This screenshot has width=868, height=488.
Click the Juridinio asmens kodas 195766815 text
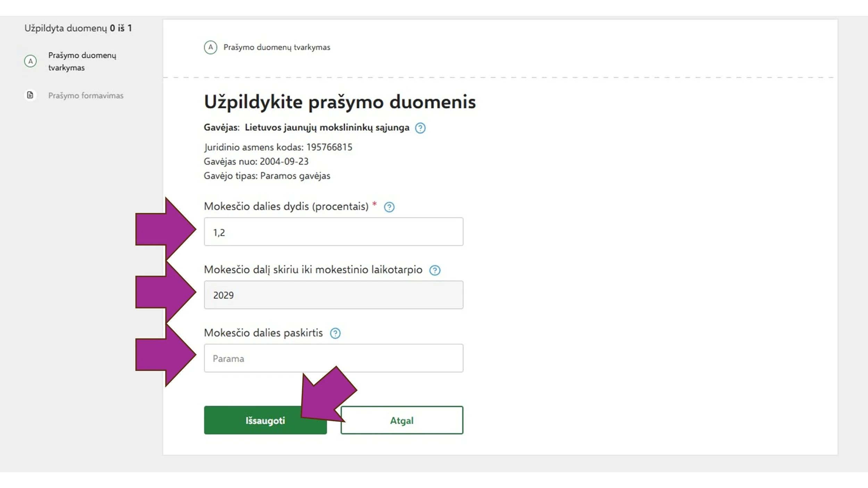coord(278,147)
